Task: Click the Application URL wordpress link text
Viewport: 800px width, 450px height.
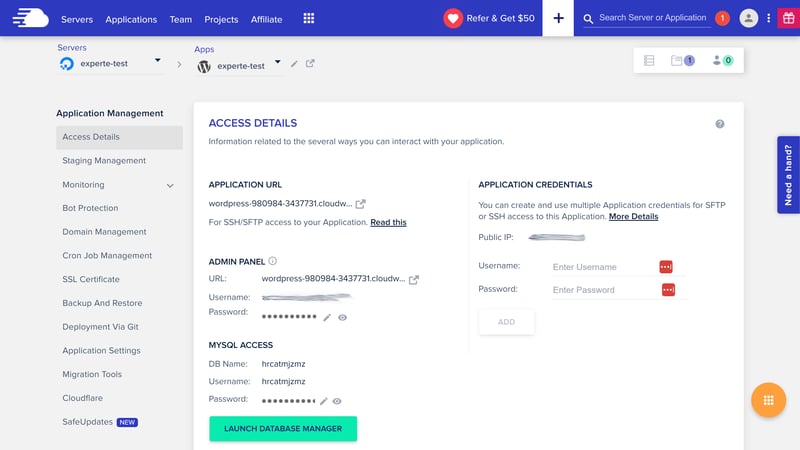Action: [x=280, y=204]
